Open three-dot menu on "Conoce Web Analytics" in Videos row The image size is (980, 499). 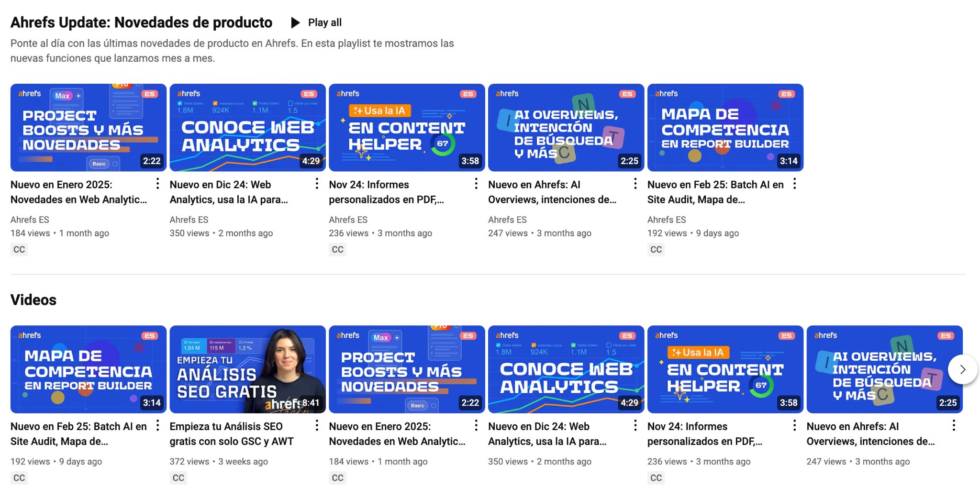click(x=635, y=425)
